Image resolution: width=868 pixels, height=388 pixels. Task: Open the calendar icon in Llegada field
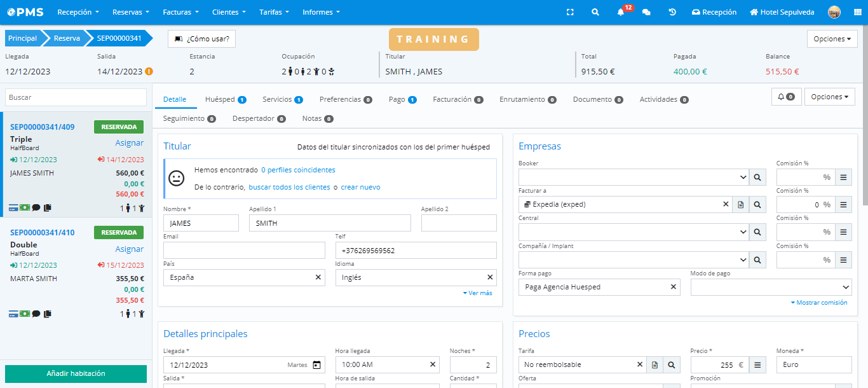(316, 365)
